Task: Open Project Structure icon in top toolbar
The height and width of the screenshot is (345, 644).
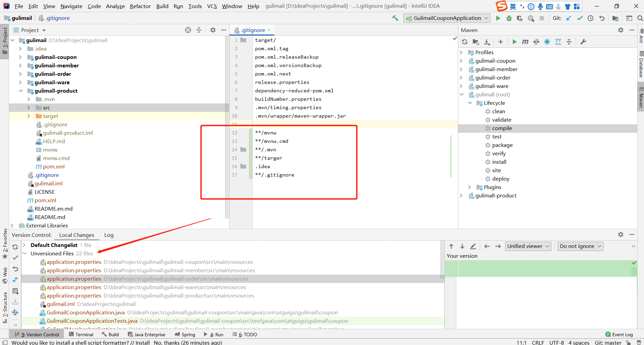Action: point(615,18)
